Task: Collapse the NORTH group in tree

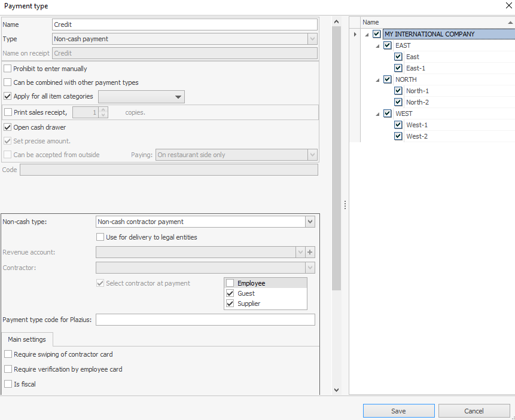Action: [377, 80]
